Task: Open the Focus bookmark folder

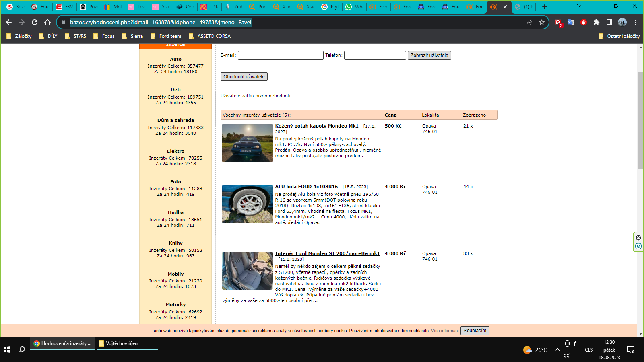Action: pos(104,36)
